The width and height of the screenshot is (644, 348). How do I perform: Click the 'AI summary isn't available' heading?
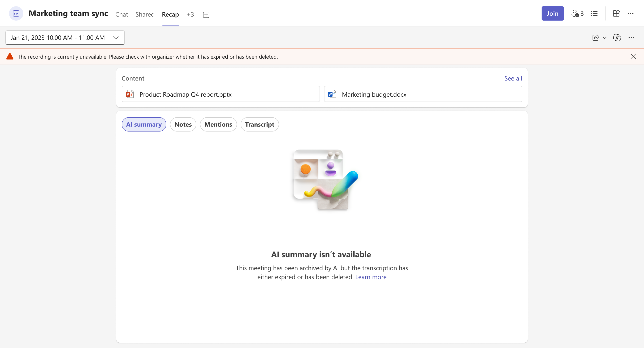321,255
